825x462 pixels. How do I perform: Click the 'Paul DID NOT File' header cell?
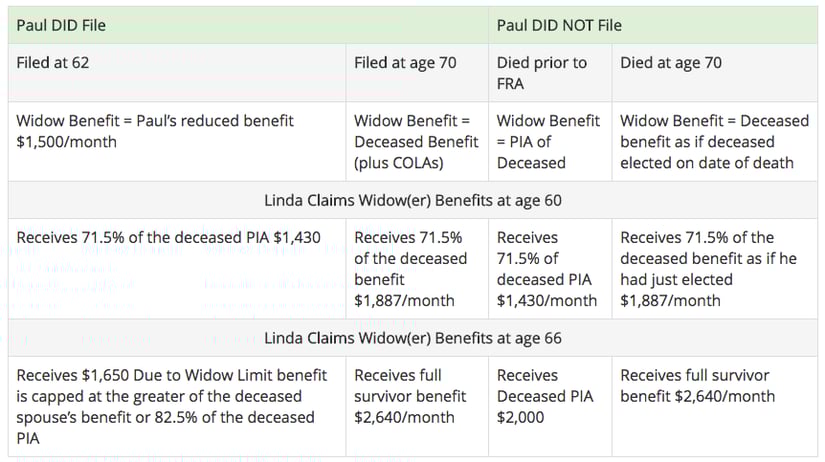click(652, 25)
